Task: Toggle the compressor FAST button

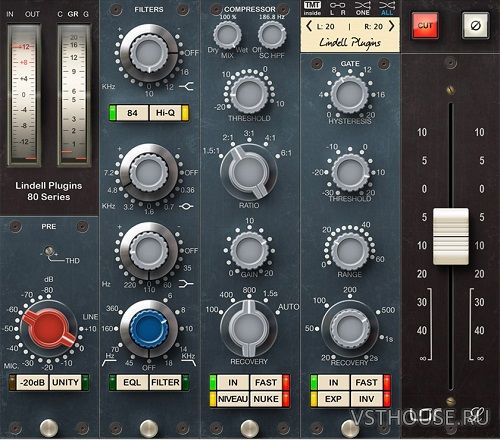Action: click(266, 382)
